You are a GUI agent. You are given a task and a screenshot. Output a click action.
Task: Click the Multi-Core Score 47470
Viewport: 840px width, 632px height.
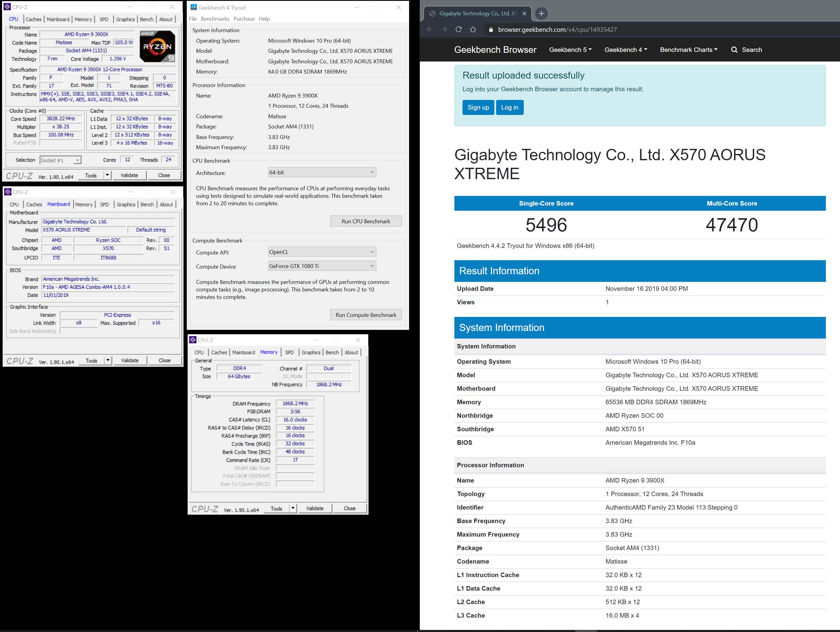tap(732, 224)
